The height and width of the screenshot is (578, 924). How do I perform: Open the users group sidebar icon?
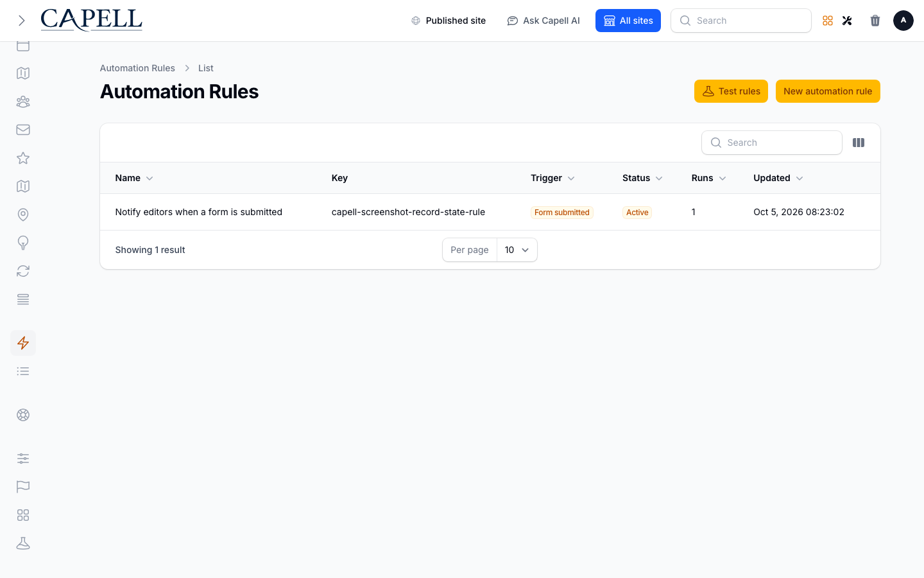click(x=23, y=101)
